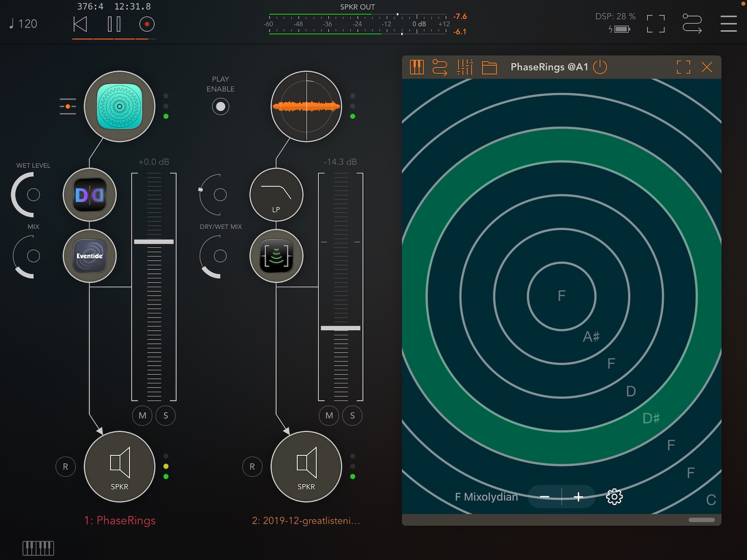Open PhaseRings settings gear
This screenshot has height=560, width=747.
point(614,497)
